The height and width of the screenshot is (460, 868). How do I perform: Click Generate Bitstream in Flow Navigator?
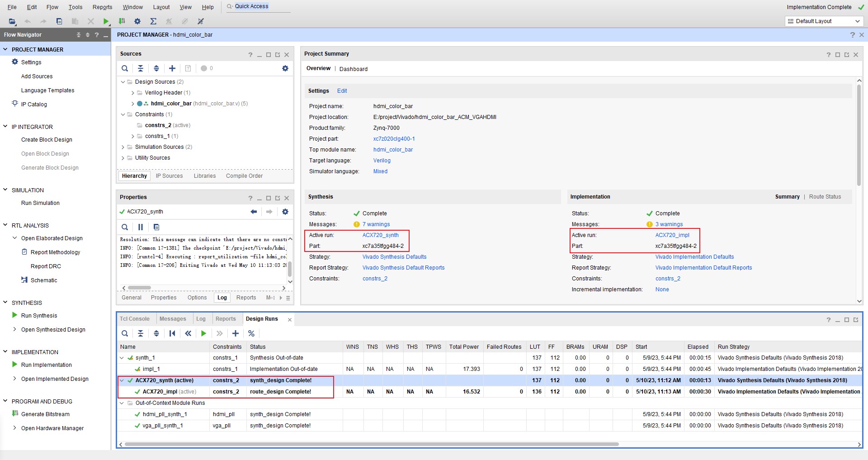tap(45, 414)
